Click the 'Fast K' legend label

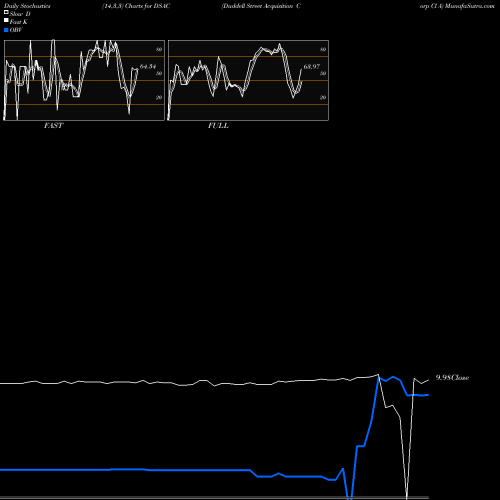point(19,22)
